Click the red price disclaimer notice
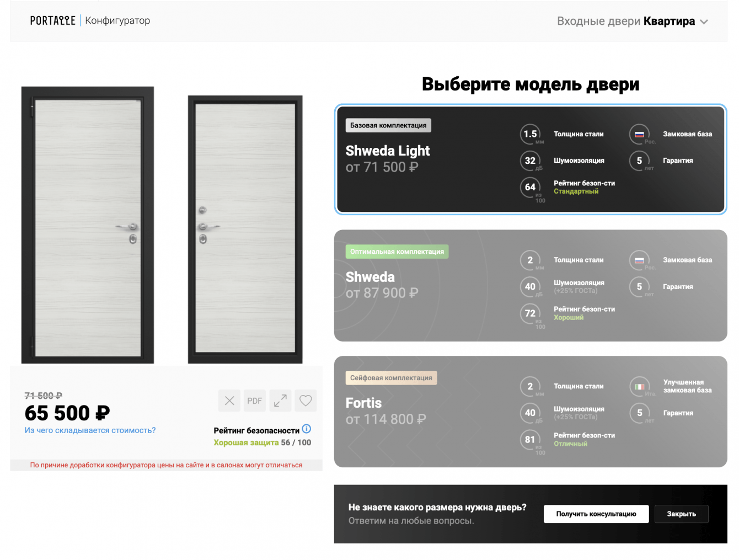Viewport: 739px width, 560px height. click(166, 465)
